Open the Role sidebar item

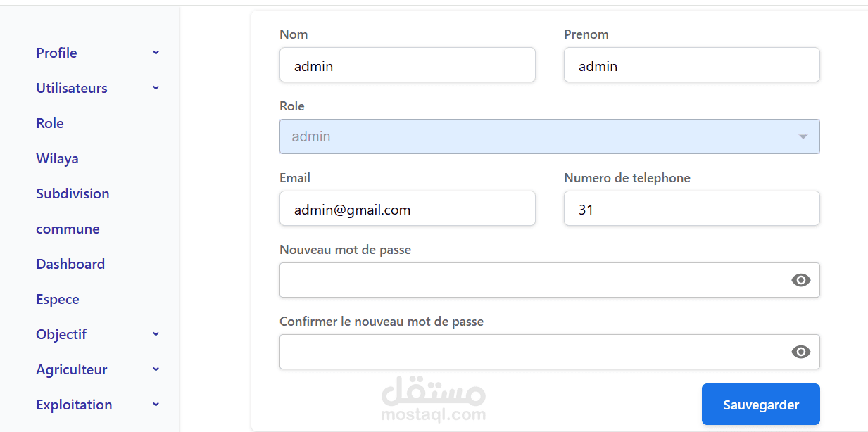pyautogui.click(x=50, y=123)
